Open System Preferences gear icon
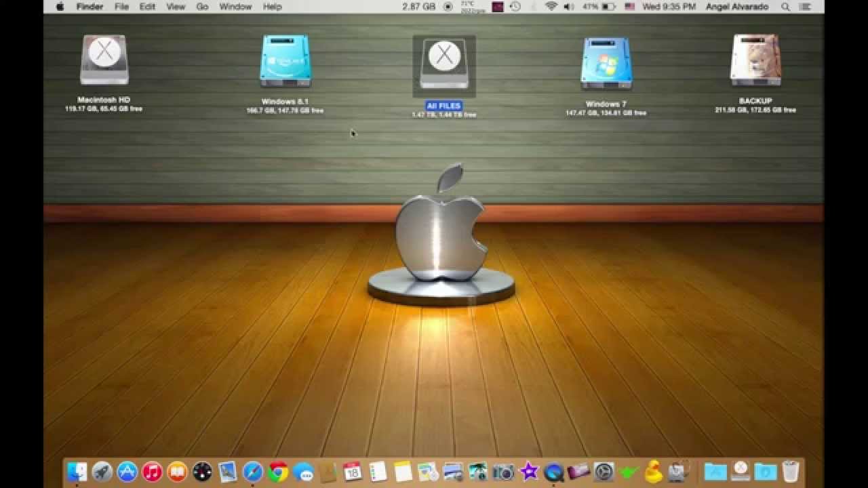This screenshot has width=868, height=488. (604, 472)
